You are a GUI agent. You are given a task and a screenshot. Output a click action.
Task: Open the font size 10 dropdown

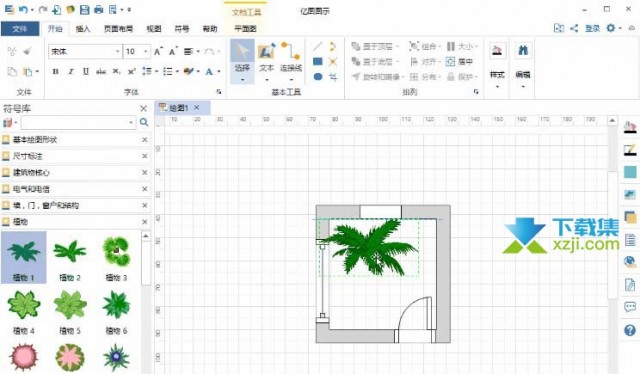[146, 51]
